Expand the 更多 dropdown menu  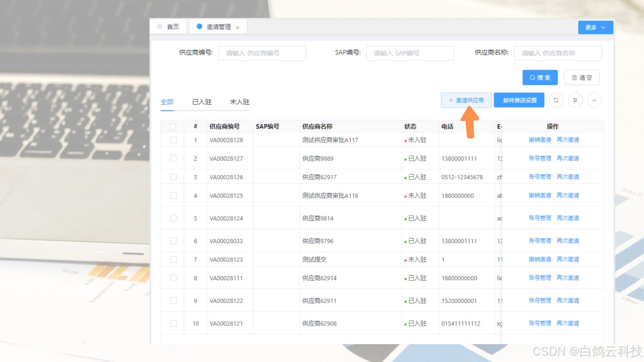coord(595,27)
